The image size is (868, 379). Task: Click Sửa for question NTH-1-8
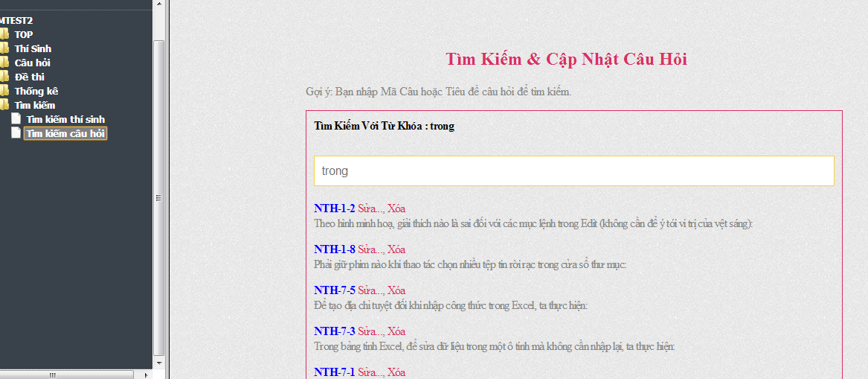[x=370, y=249]
